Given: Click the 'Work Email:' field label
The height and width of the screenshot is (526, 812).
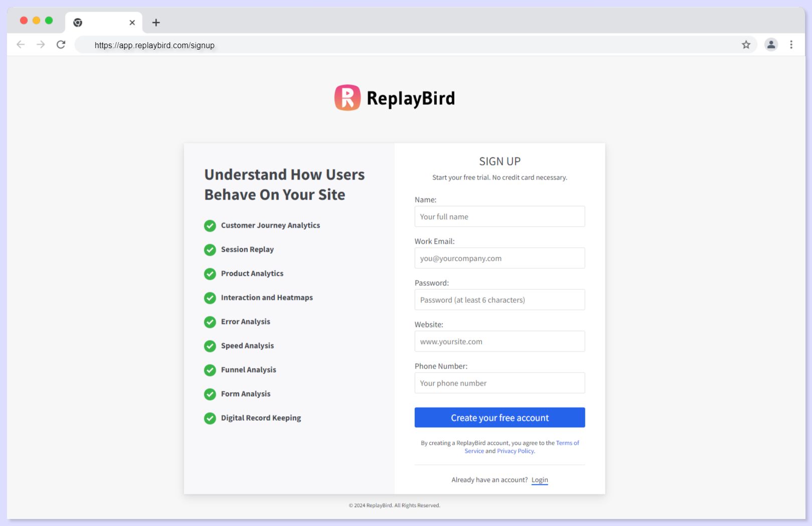Looking at the screenshot, I should tap(434, 241).
